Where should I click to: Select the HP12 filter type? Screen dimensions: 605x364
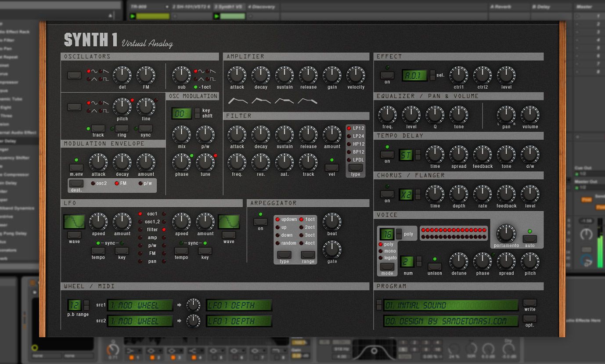click(356, 144)
